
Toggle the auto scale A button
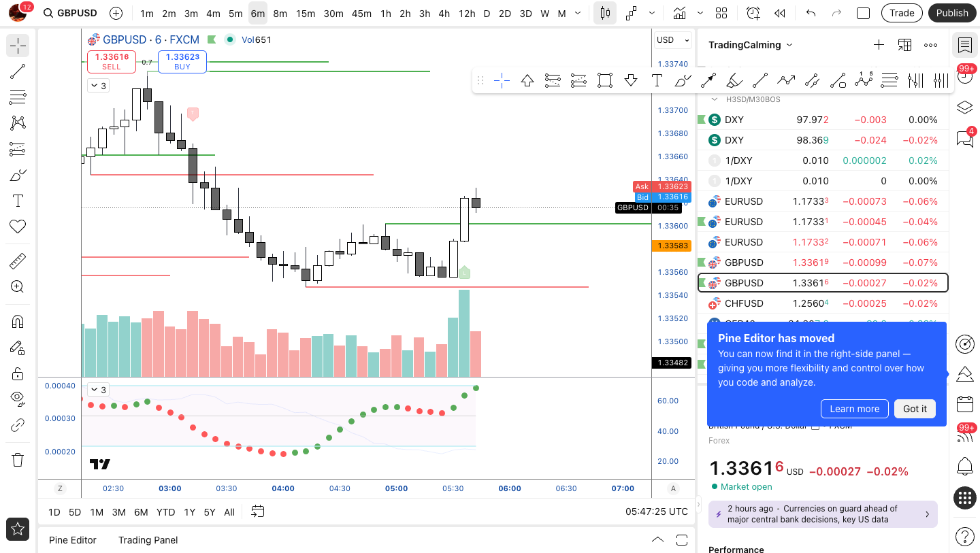674,488
